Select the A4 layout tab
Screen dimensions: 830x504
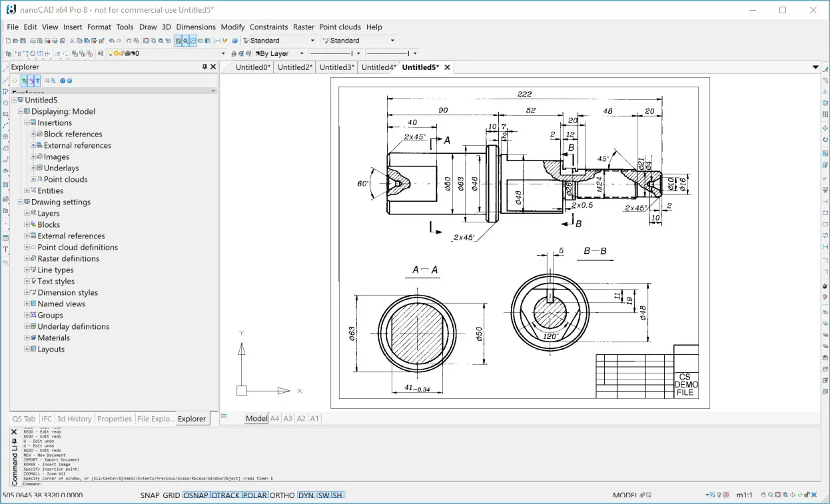[275, 418]
